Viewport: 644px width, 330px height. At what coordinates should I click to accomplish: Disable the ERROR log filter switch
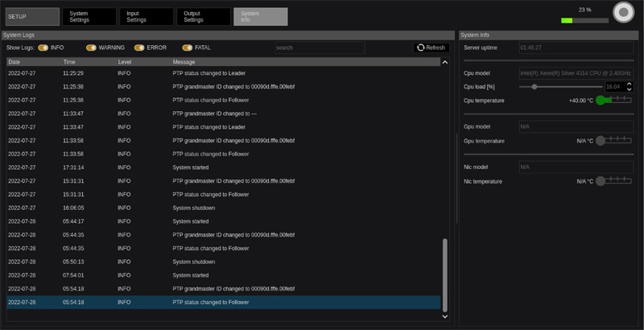(139, 47)
